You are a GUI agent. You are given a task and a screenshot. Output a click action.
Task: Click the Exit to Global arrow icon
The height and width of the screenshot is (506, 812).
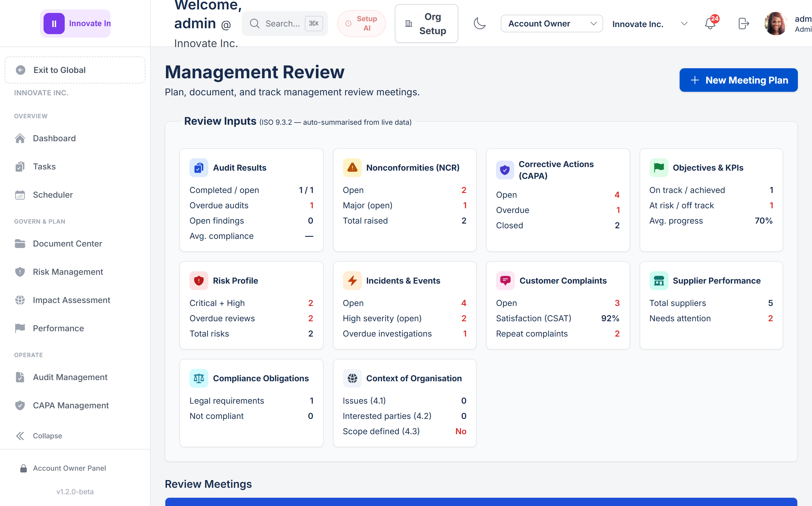[21, 70]
